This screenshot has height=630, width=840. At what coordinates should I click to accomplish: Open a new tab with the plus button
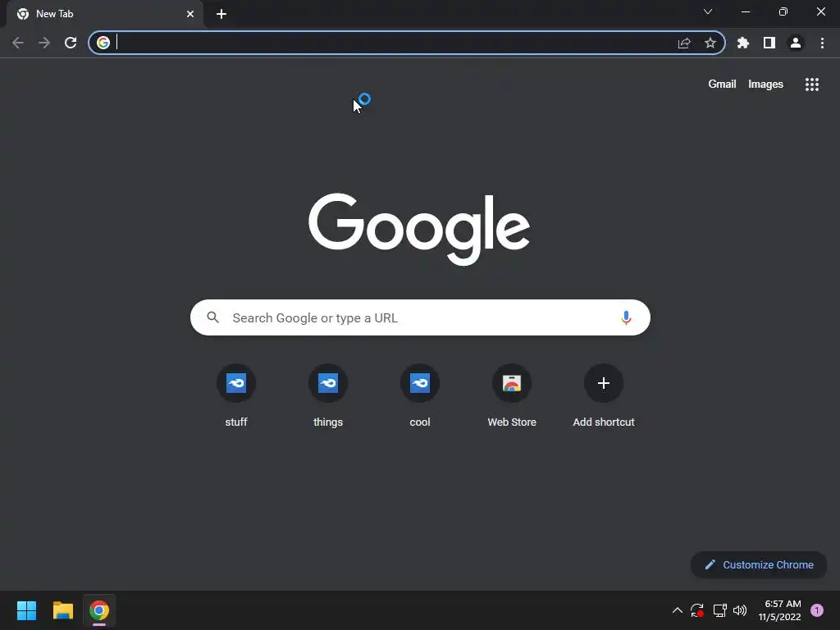tap(221, 14)
